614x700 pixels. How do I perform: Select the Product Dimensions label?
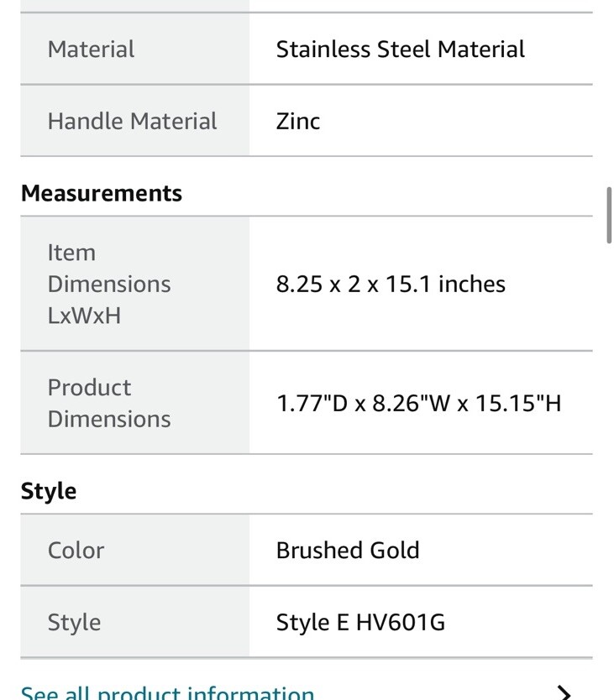click(109, 403)
